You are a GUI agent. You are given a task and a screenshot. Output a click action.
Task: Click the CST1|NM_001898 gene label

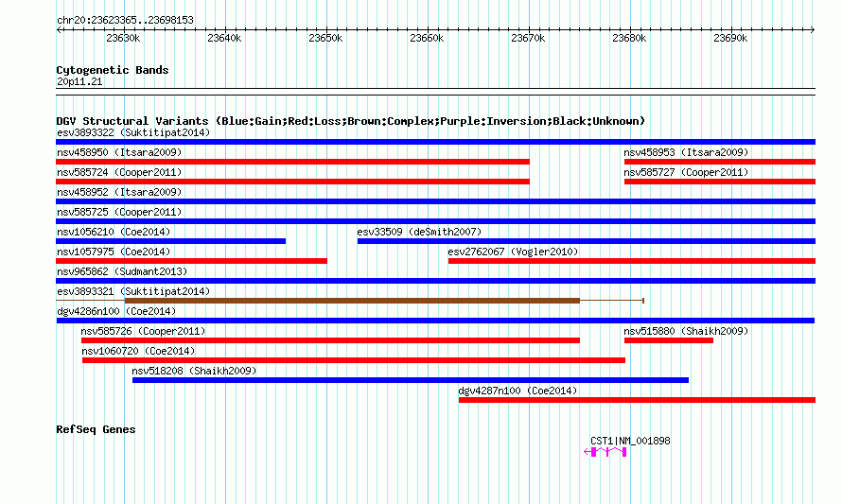(x=630, y=442)
